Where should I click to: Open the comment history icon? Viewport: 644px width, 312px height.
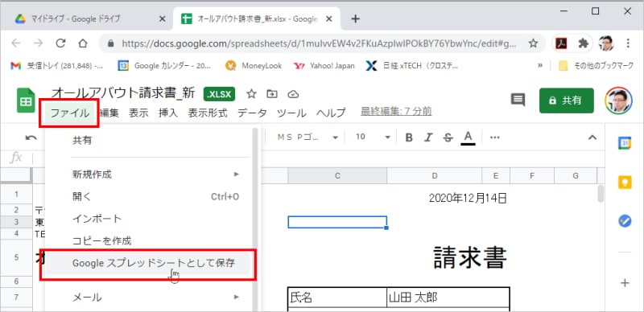(518, 100)
